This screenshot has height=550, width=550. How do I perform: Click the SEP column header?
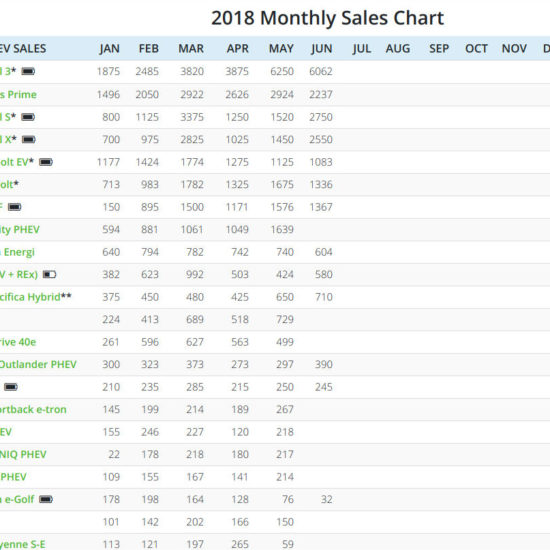click(x=439, y=48)
